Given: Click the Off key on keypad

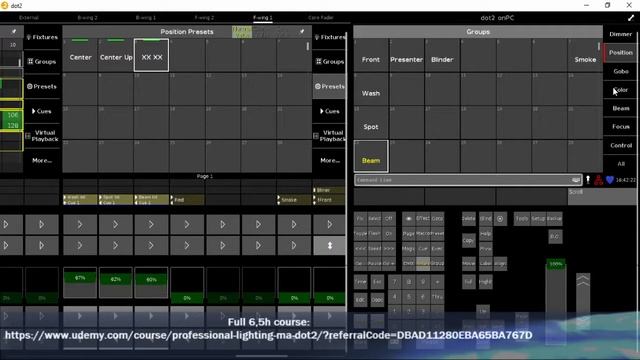Looking at the screenshot, I should 389,219.
